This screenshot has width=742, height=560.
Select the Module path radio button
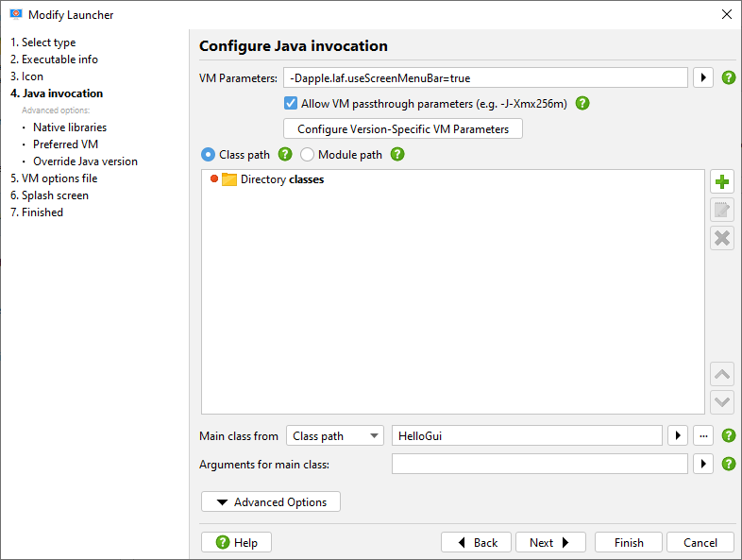[307, 155]
